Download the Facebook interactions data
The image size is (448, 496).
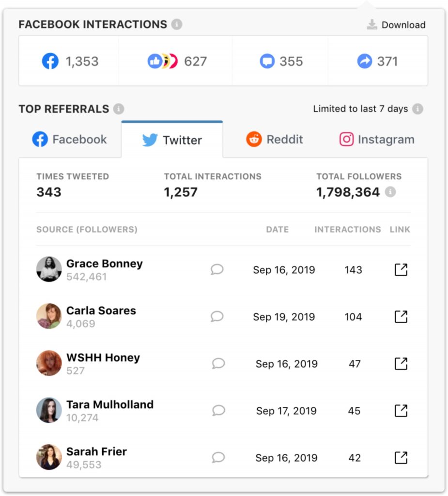click(397, 25)
